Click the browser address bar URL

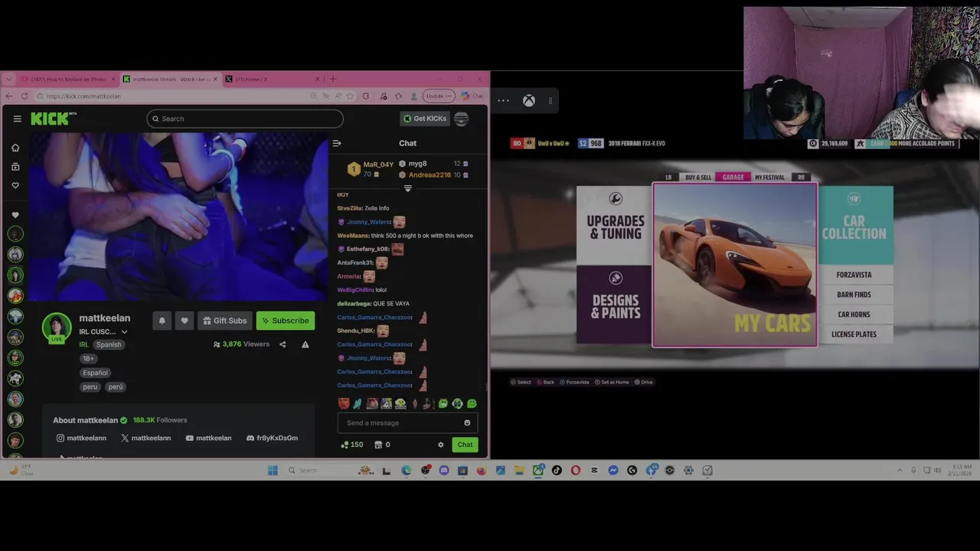click(83, 96)
